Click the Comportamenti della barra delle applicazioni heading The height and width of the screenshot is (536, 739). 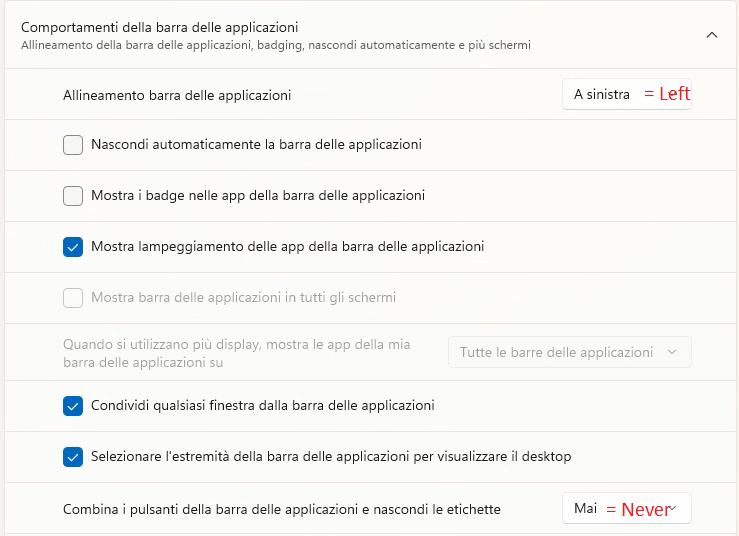[x=160, y=28]
